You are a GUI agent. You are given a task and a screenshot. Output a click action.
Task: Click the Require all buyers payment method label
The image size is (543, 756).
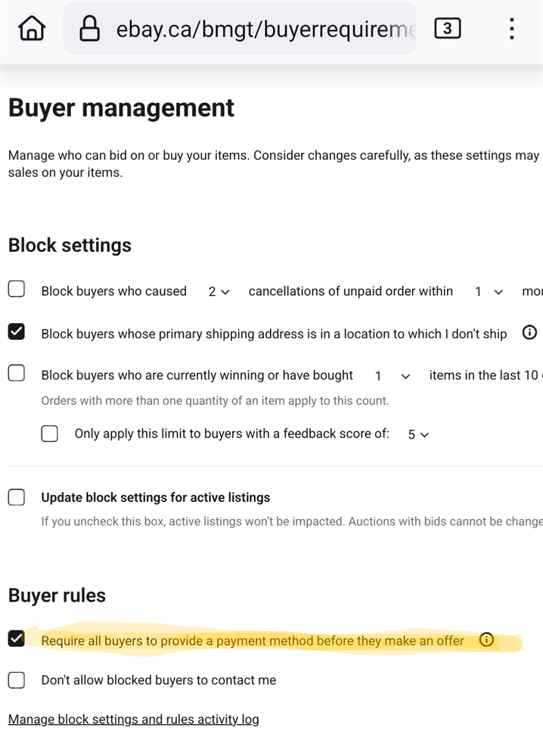pyautogui.click(x=253, y=641)
